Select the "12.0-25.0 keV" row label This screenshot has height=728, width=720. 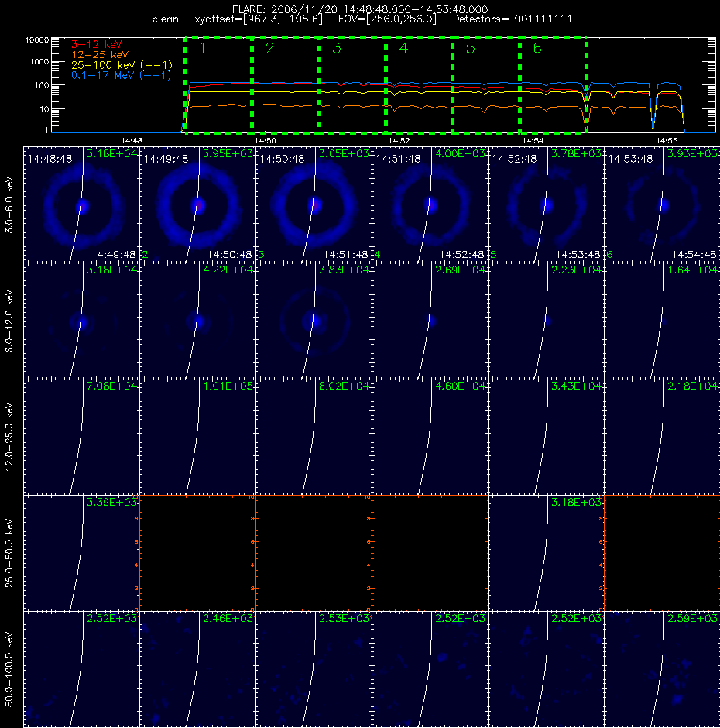pos(9,437)
